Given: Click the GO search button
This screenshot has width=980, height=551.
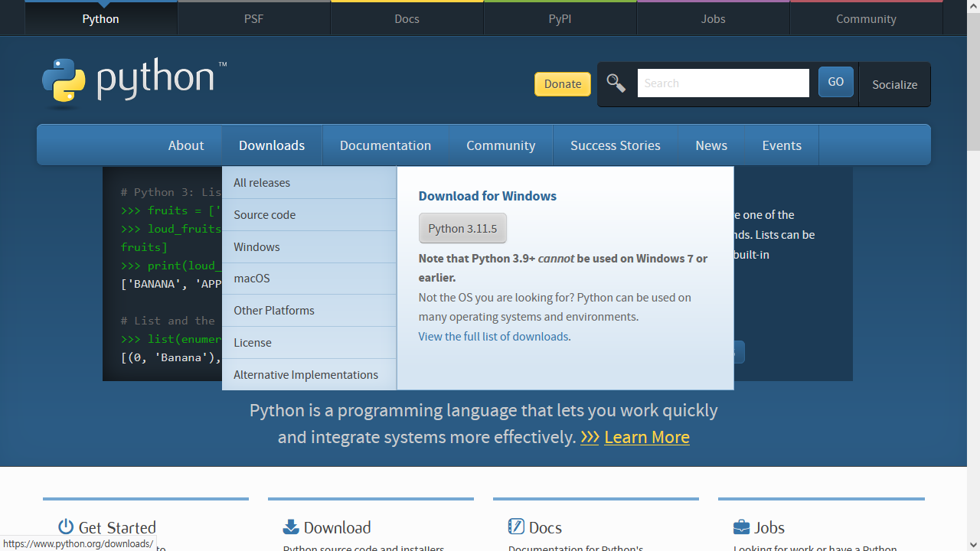Looking at the screenshot, I should (x=836, y=82).
